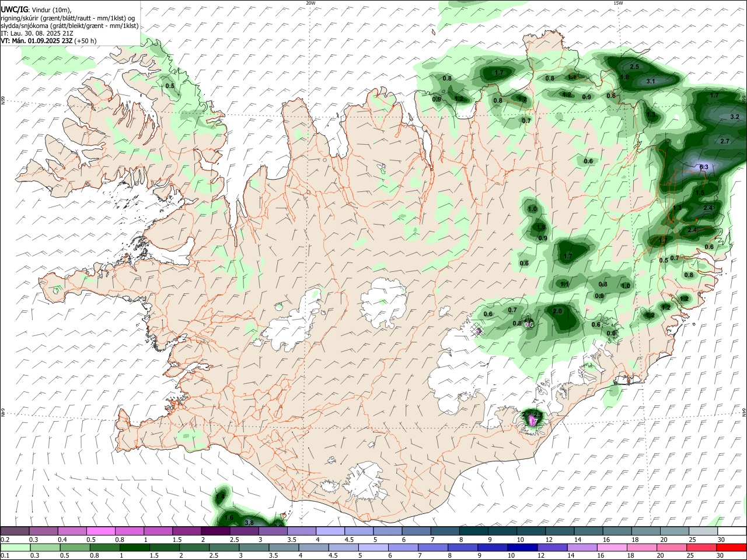
Task: Click the dark blue 10 swatch in the rain scale
Action: 522,547
